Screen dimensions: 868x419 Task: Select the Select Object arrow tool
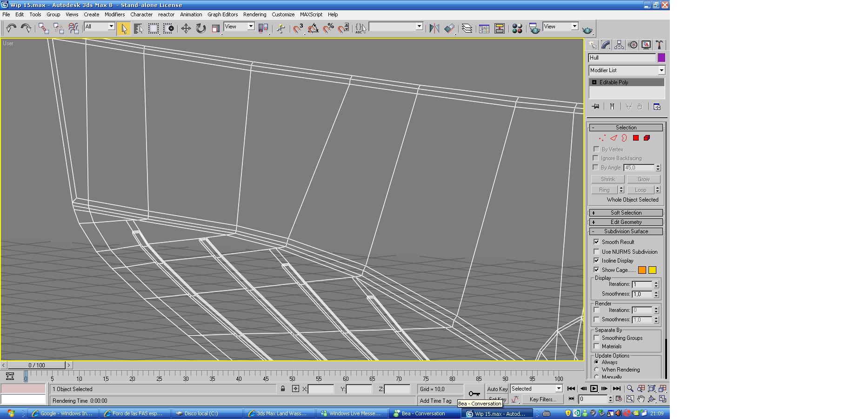(123, 28)
